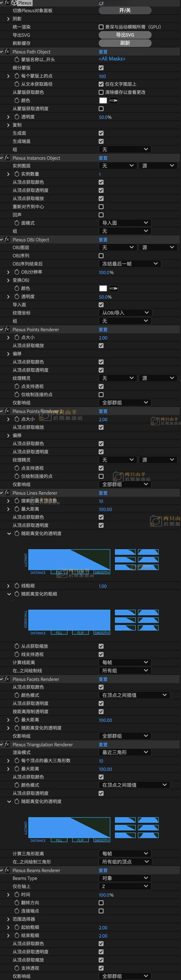The height and width of the screenshot is (980, 181).
Task: Enable the stopwatch next to OBJ分辨率
Action: pos(17,272)
